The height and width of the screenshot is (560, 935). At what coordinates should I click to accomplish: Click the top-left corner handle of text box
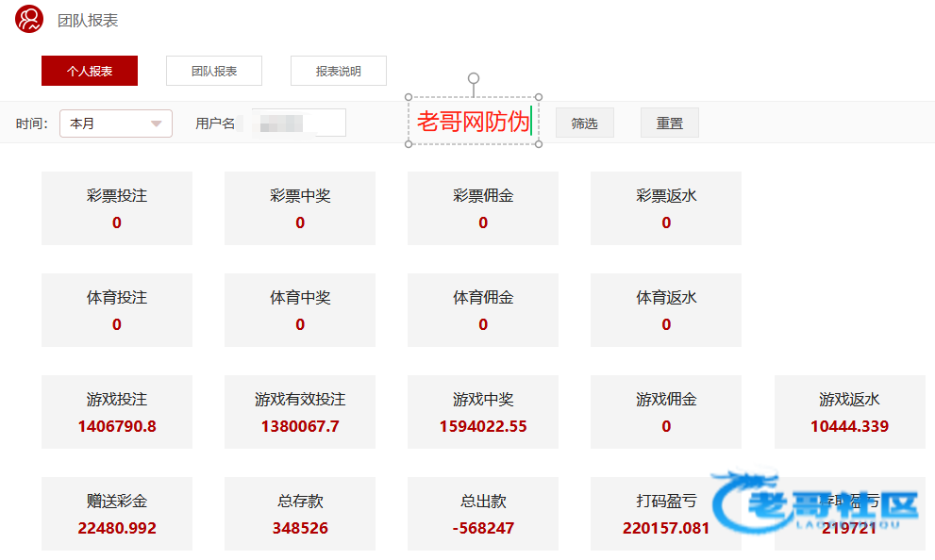409,97
